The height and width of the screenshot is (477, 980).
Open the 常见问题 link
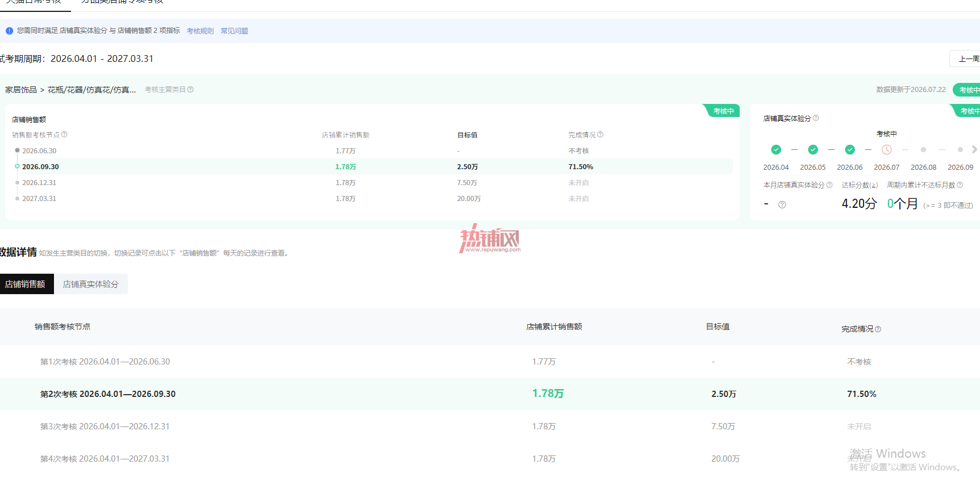click(x=234, y=31)
